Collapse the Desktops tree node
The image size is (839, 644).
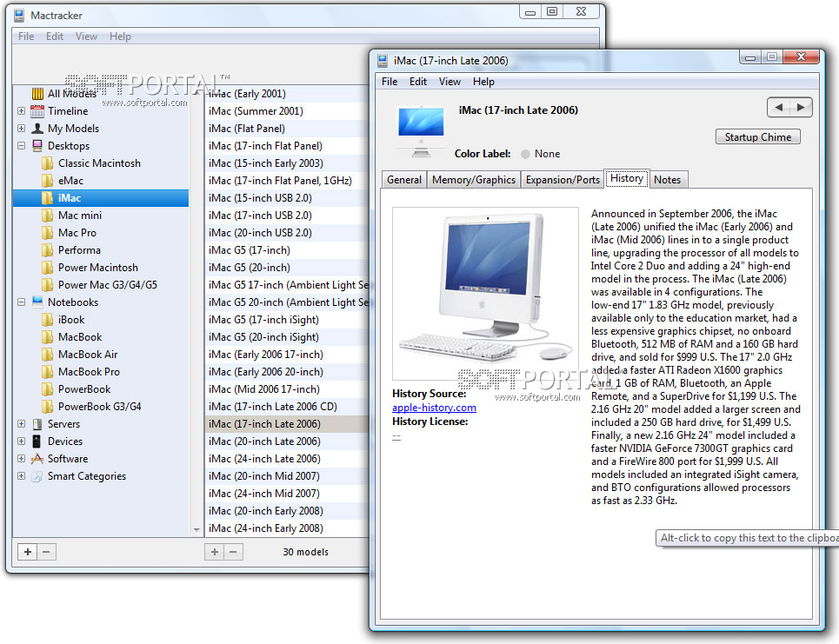21,145
